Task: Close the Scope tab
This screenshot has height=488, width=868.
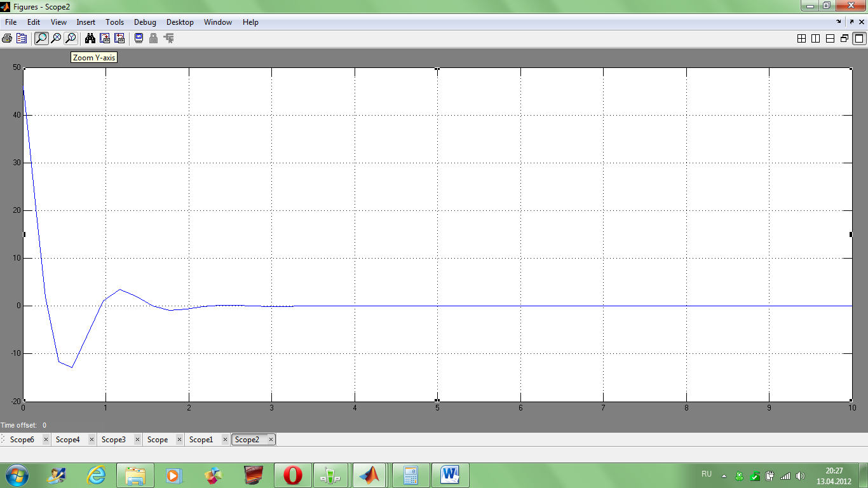Action: tap(179, 440)
